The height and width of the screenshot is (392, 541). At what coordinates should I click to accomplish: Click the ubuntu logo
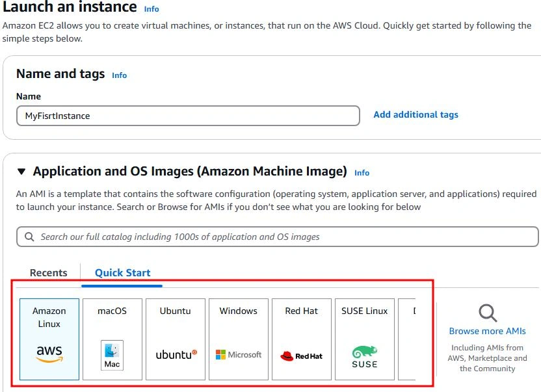tap(176, 355)
